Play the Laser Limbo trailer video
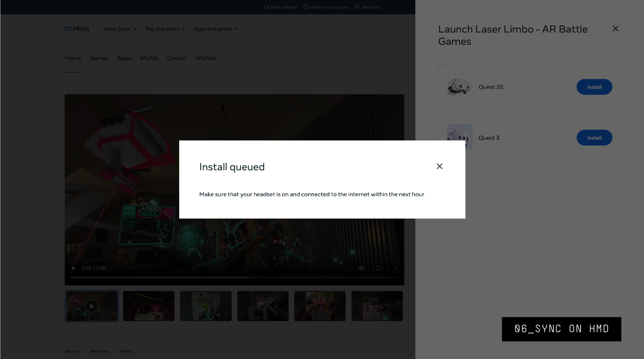 click(x=73, y=268)
